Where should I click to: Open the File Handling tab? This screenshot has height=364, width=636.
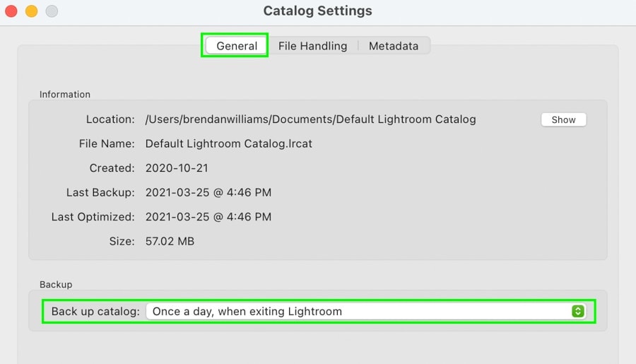point(312,46)
